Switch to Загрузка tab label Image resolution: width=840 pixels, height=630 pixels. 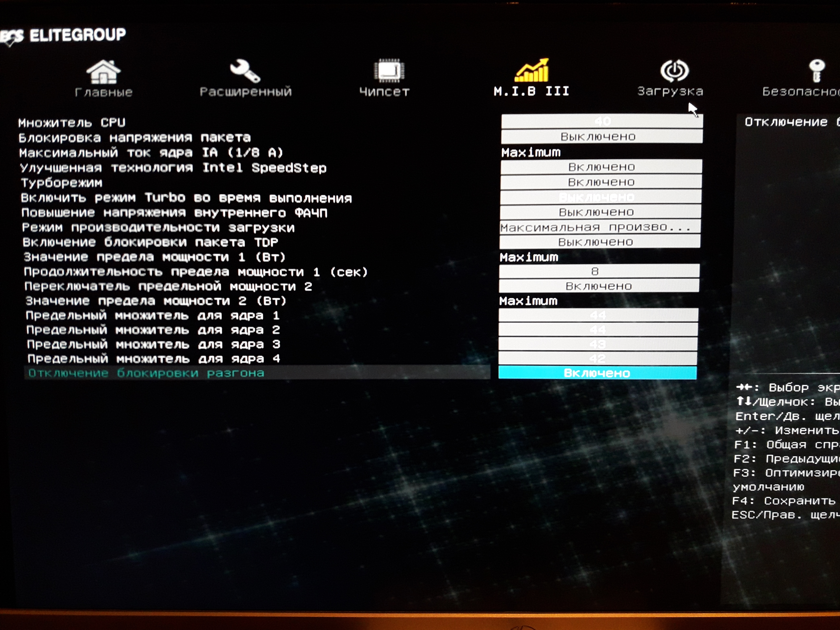point(670,92)
